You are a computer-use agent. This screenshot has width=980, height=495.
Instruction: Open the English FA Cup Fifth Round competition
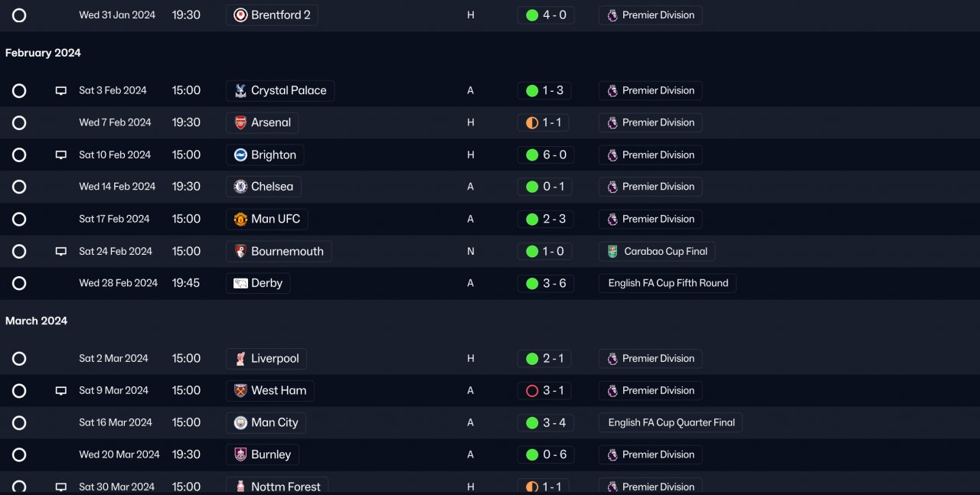click(668, 283)
